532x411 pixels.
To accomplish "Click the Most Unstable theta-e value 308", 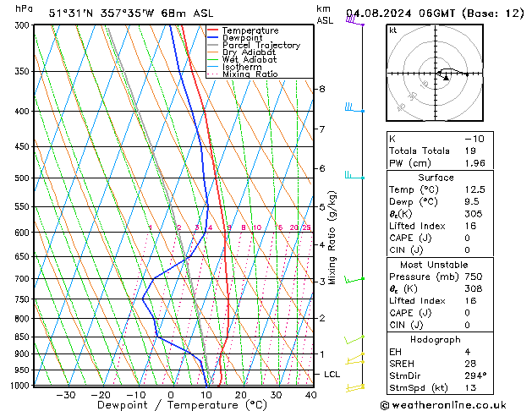I will tap(474, 288).
